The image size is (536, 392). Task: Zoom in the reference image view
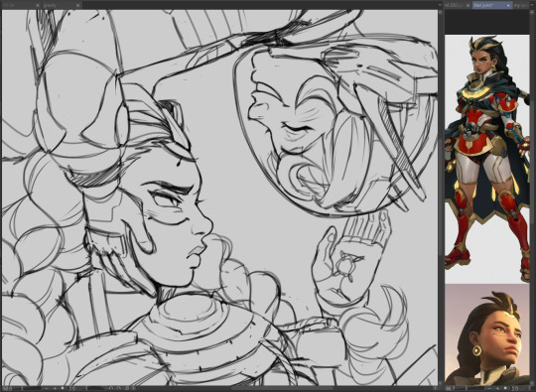497,389
